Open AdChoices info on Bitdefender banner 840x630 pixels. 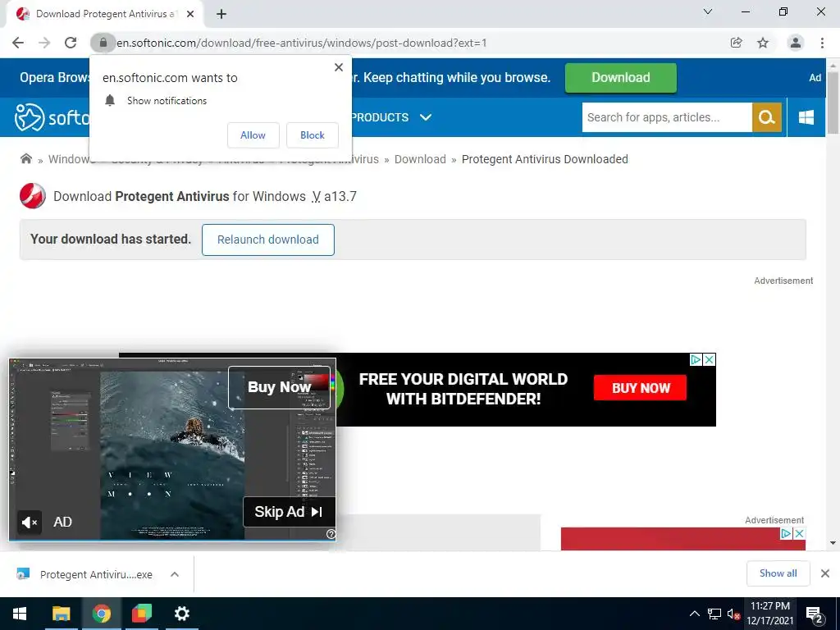[696, 359]
